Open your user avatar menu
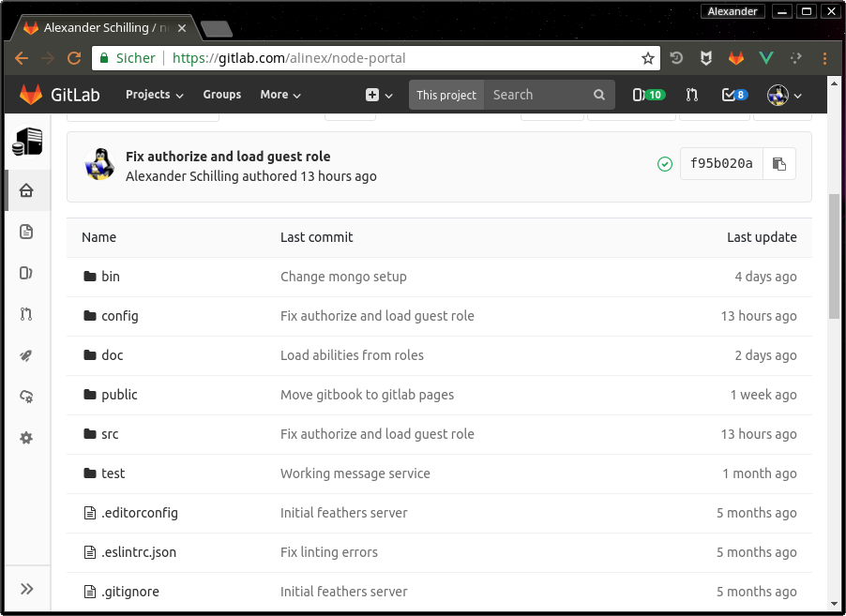This screenshot has width=846, height=616. click(784, 95)
